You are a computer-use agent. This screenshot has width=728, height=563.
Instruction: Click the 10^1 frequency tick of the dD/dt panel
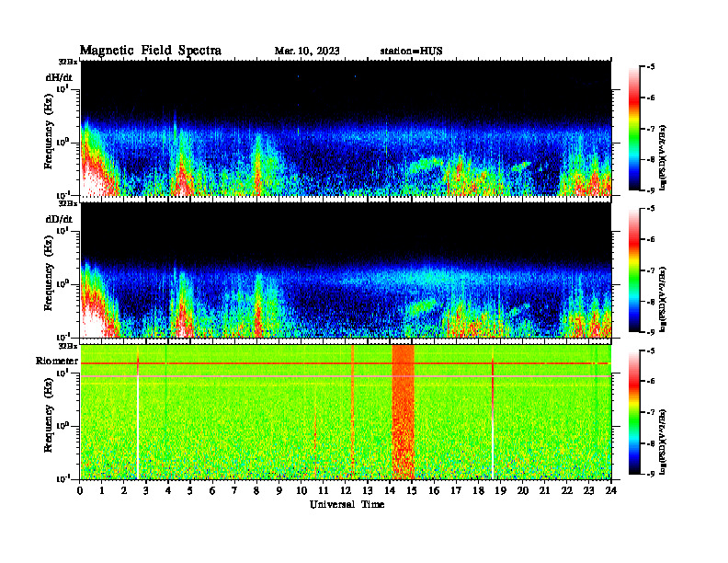coord(63,230)
